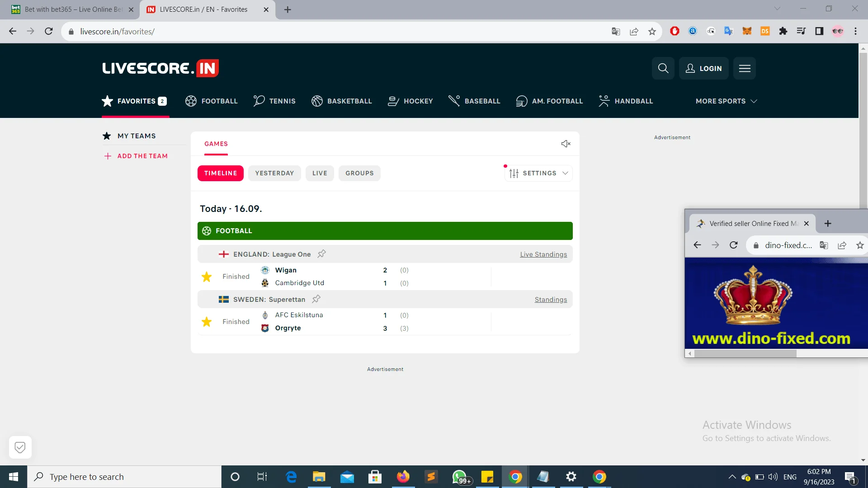Viewport: 868px width, 488px height.
Task: Show only Live games
Action: point(320,173)
